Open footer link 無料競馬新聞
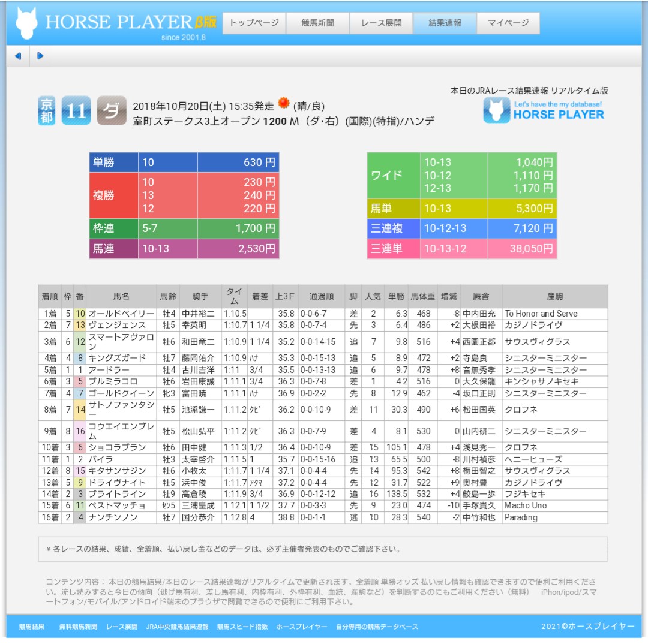Screen dimensions: 648x644 [78, 627]
